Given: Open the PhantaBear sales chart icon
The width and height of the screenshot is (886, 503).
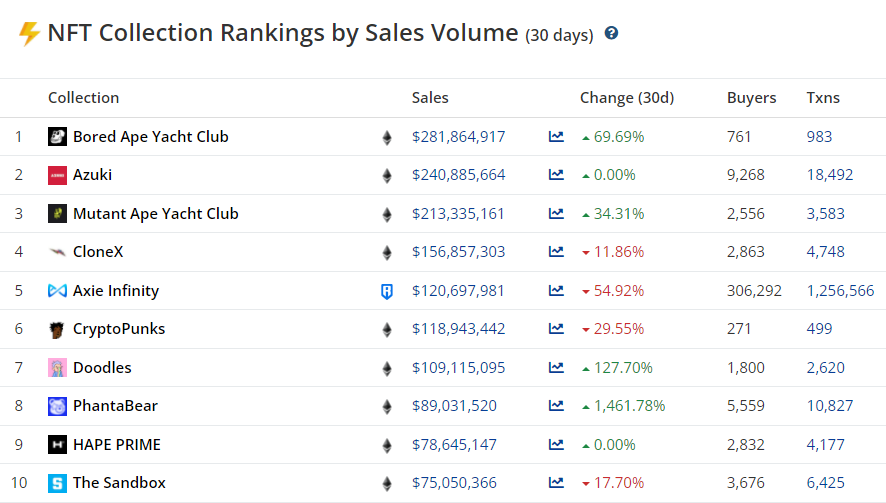Looking at the screenshot, I should pyautogui.click(x=556, y=406).
